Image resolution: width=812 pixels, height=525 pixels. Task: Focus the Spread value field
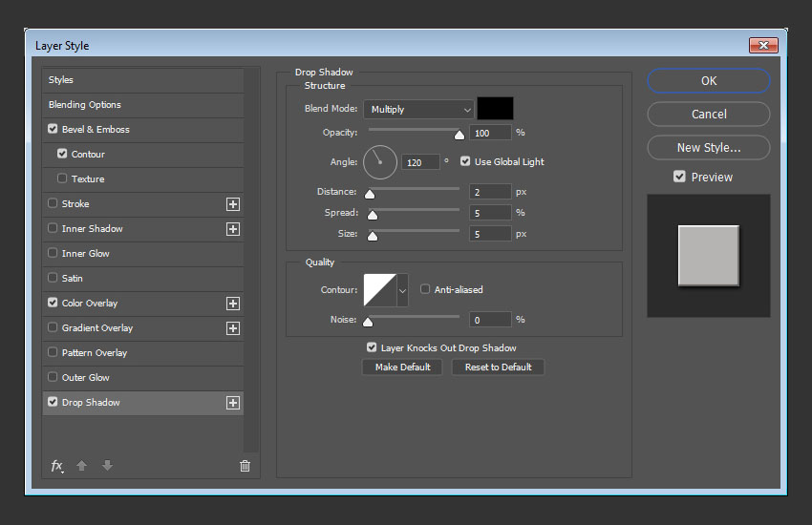(490, 213)
